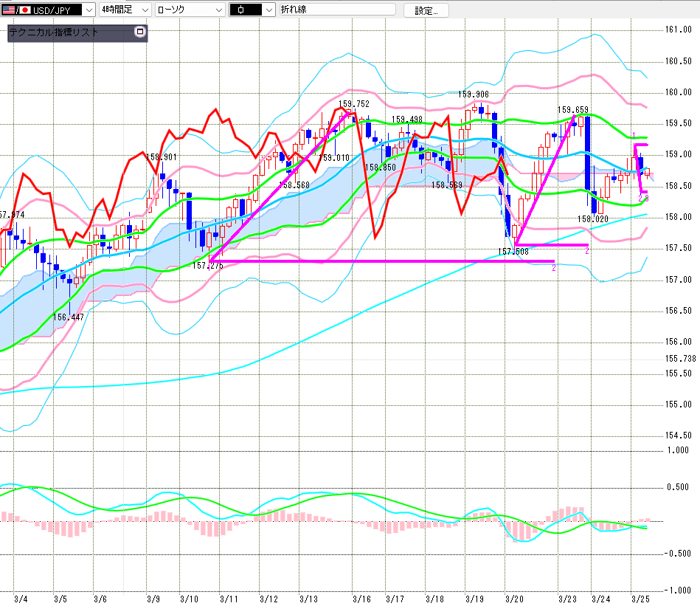700x606 pixels.
Task: Click the 159.659 high price label
Action: pyautogui.click(x=572, y=109)
